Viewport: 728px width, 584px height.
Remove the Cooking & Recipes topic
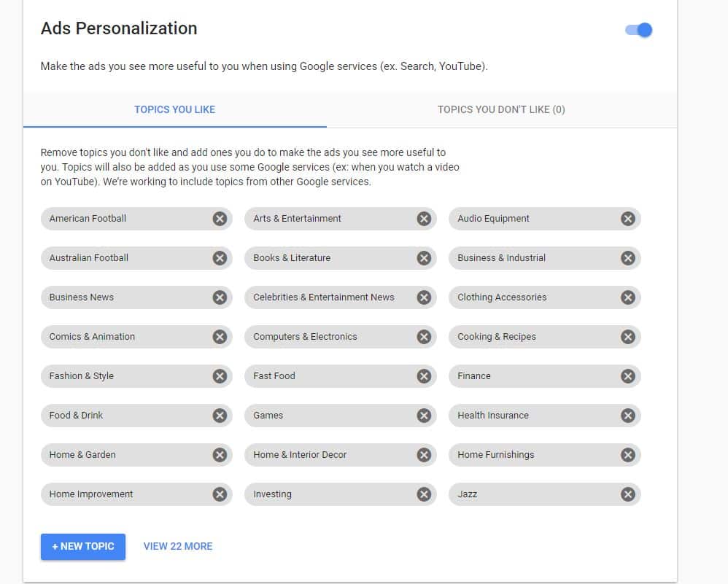[x=628, y=336]
